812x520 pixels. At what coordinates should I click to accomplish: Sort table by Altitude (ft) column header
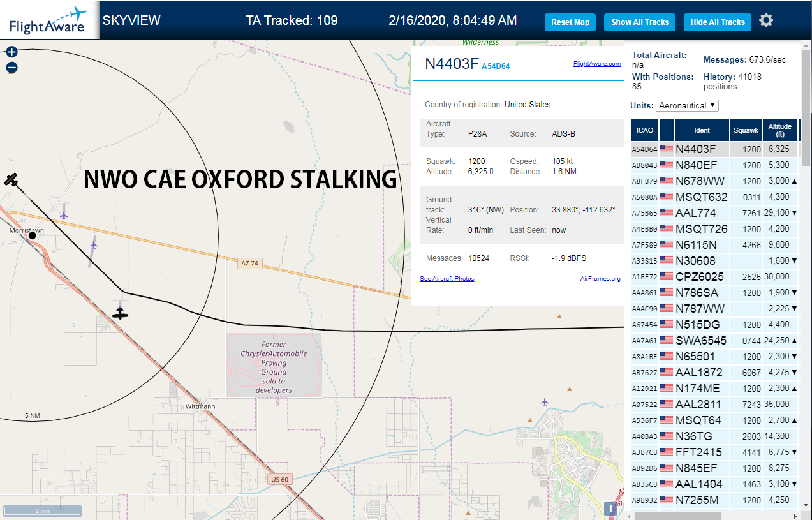780,130
